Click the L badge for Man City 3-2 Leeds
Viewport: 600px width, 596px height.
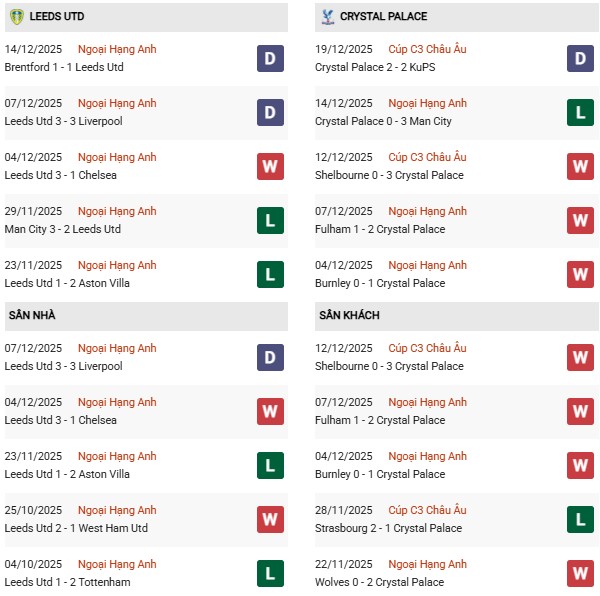pyautogui.click(x=270, y=220)
